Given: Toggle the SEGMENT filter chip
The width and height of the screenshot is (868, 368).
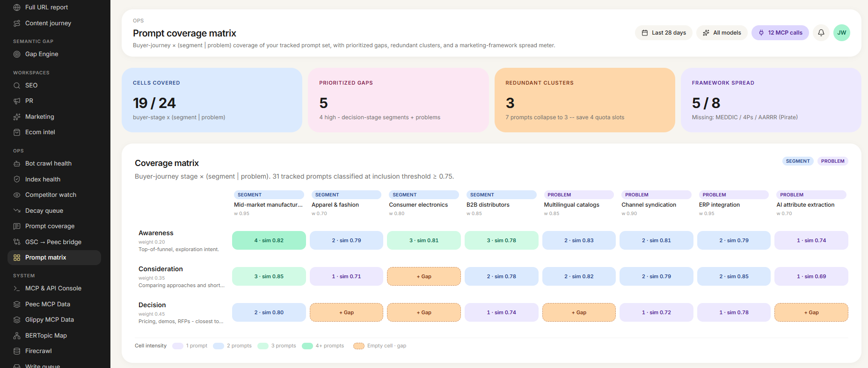Looking at the screenshot, I should pos(797,161).
